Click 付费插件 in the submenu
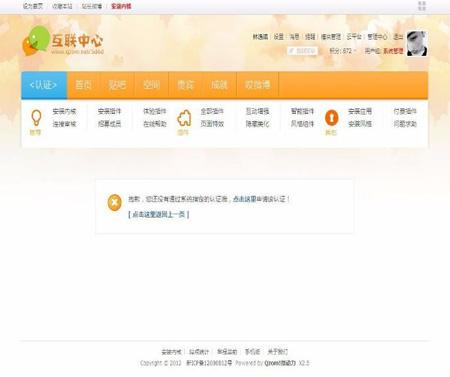This screenshot has width=450, height=377. click(405, 111)
